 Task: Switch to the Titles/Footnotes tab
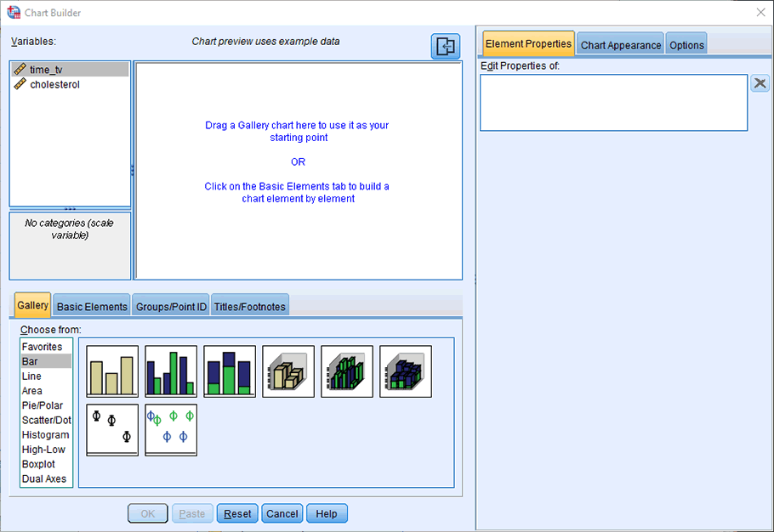point(249,305)
